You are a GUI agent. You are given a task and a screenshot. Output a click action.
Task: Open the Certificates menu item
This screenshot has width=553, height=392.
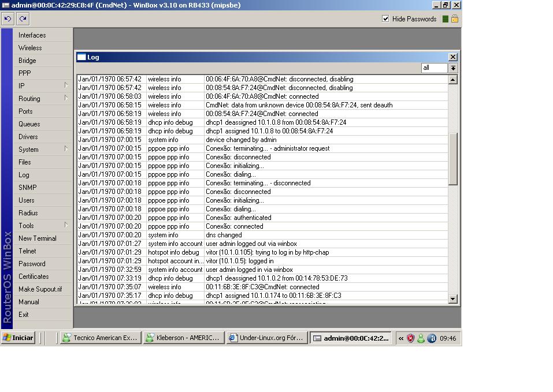[42, 276]
